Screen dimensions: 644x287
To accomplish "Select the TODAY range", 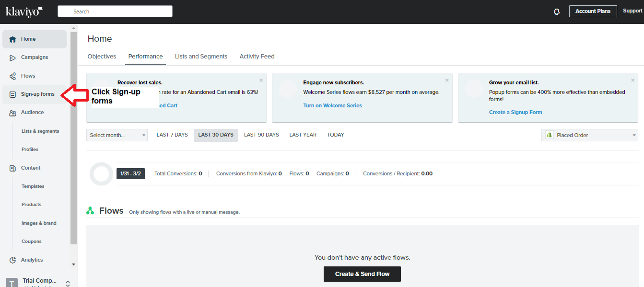I will pos(336,135).
